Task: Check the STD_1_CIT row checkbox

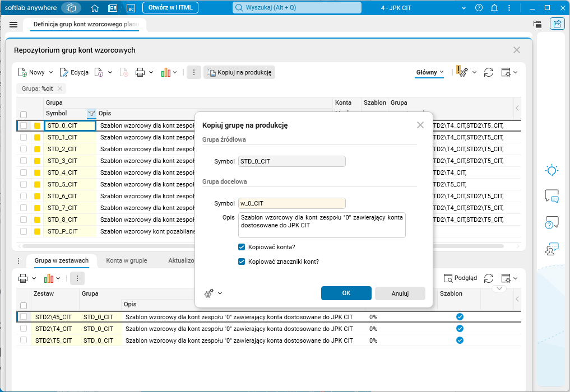Action: point(24,137)
